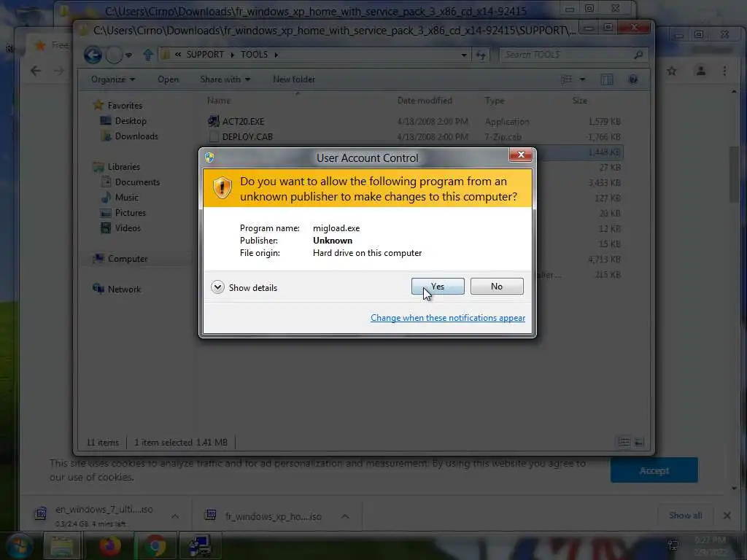Close the browser downloads bar
This screenshot has height=560, width=747.
[x=727, y=516]
